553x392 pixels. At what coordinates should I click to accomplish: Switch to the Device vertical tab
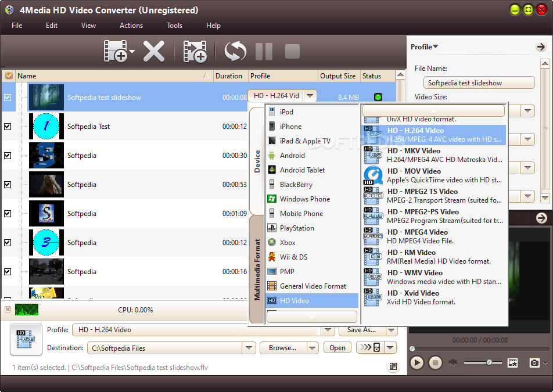click(257, 161)
